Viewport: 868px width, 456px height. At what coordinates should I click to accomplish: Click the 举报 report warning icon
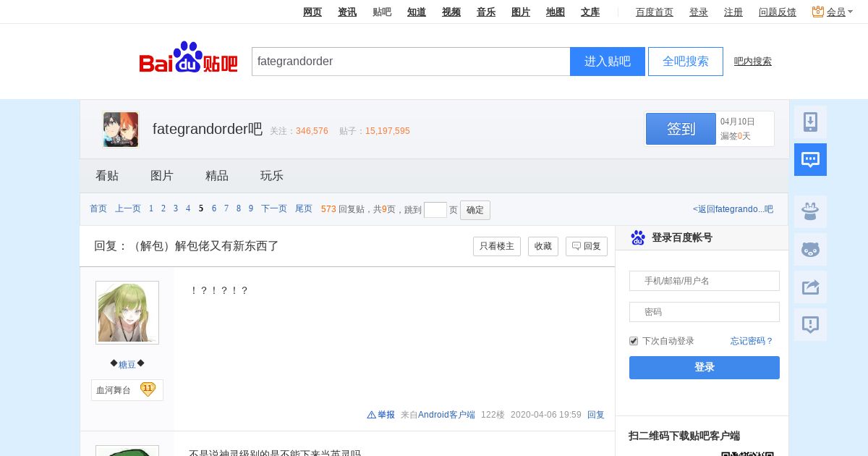point(372,415)
